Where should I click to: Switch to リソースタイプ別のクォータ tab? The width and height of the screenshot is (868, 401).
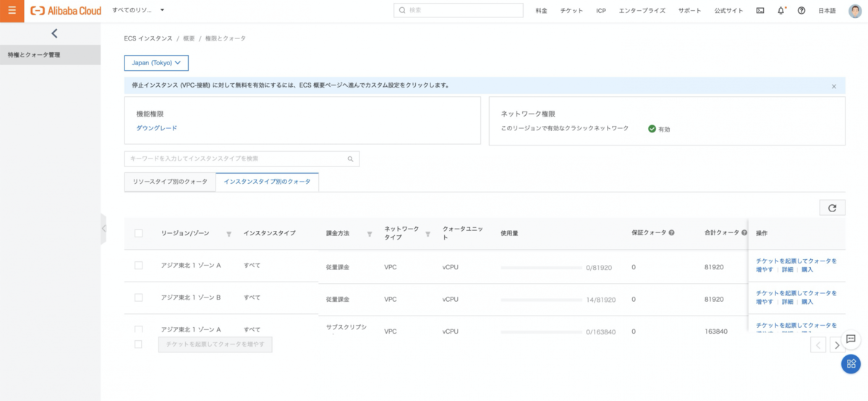[x=170, y=182]
